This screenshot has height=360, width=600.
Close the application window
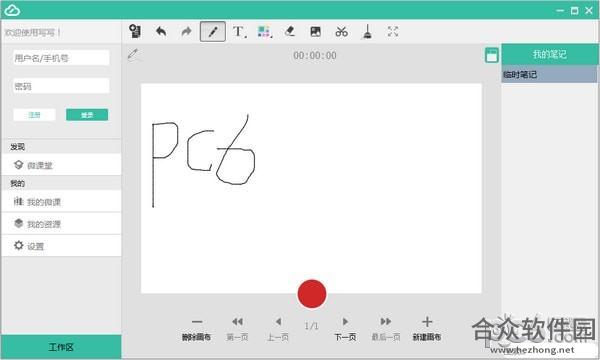(589, 10)
